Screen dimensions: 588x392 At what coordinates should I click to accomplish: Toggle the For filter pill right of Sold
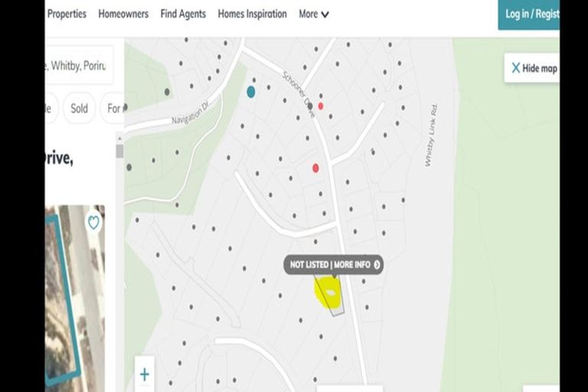[113, 108]
